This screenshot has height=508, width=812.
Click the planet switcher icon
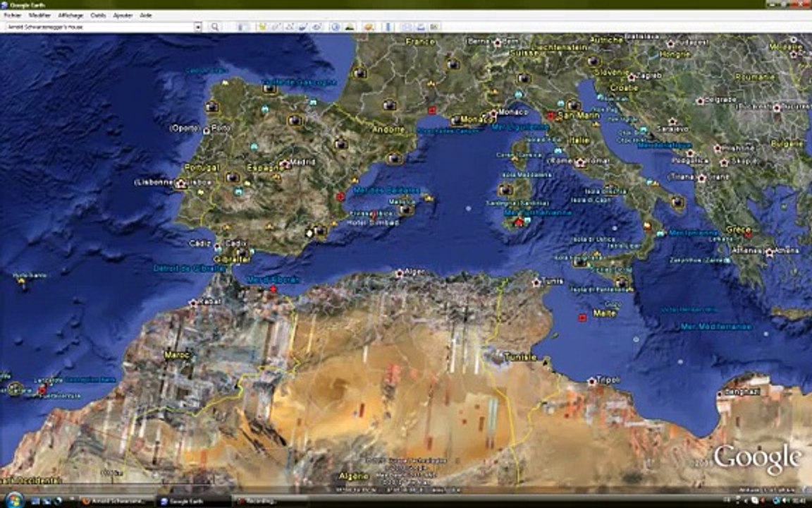tap(369, 27)
